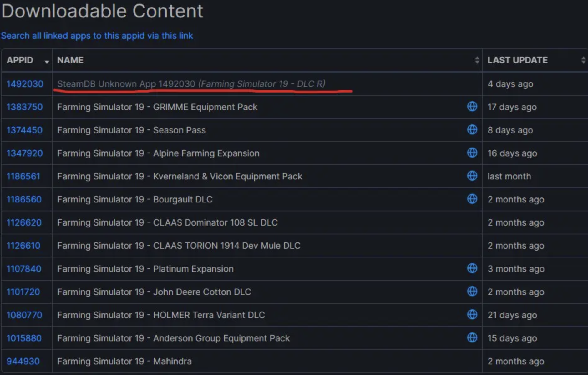
Task: Open store globe icon for Anderson Group Equipment Pack
Action: pos(472,338)
